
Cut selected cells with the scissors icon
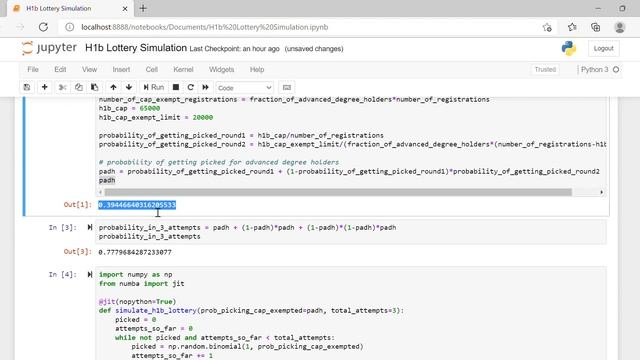coord(62,87)
